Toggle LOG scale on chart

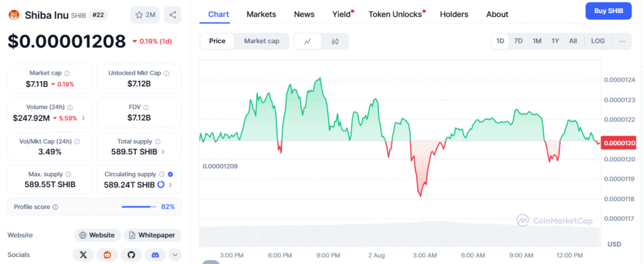pos(597,41)
